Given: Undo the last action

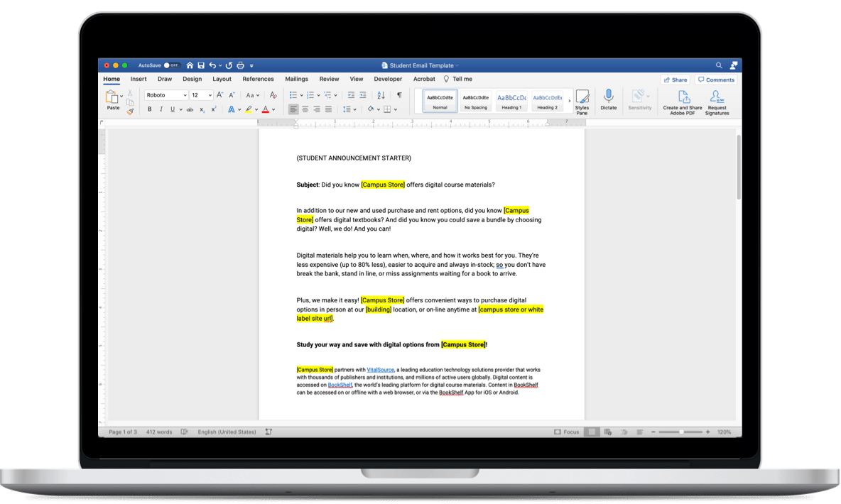Looking at the screenshot, I should coord(212,65).
